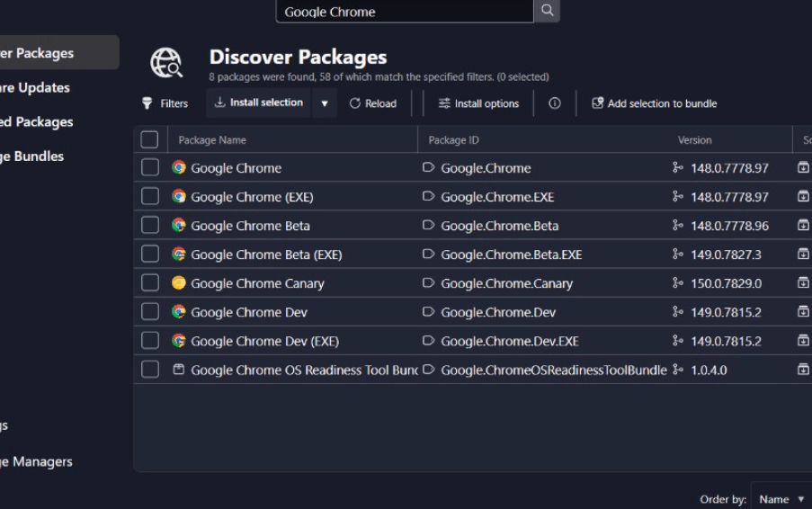Screen dimensions: 812x509
Task: Click the package details info icon
Action: pyautogui.click(x=554, y=103)
